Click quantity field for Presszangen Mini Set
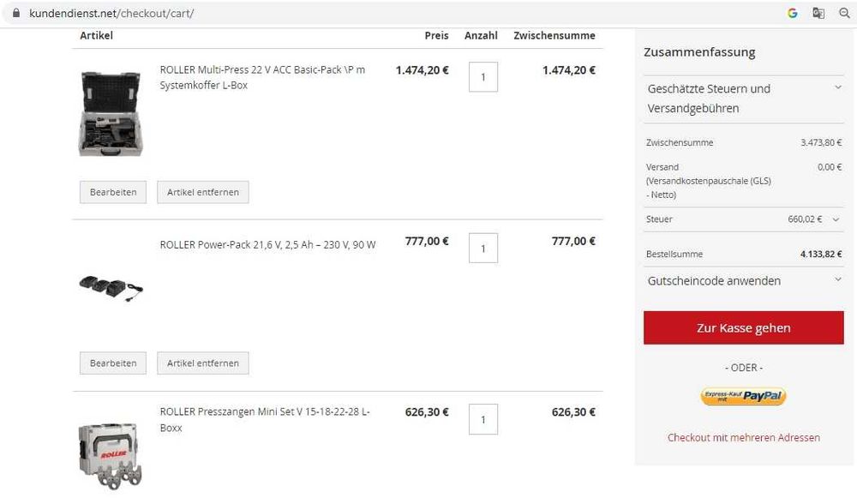This screenshot has width=857, height=504. click(x=483, y=420)
